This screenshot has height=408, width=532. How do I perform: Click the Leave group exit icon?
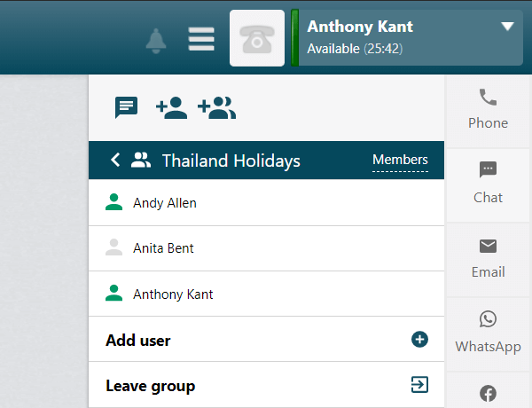coord(419,385)
